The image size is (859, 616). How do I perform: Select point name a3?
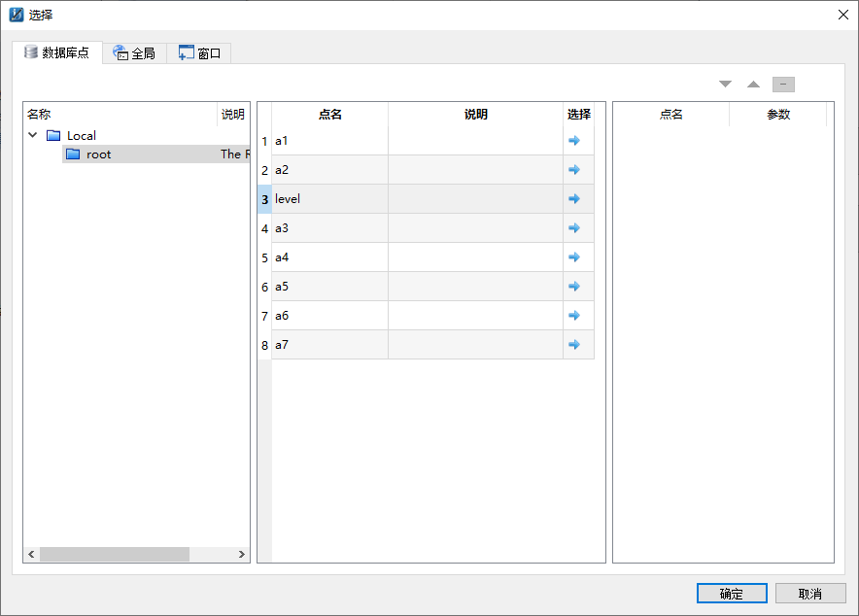coord(329,227)
